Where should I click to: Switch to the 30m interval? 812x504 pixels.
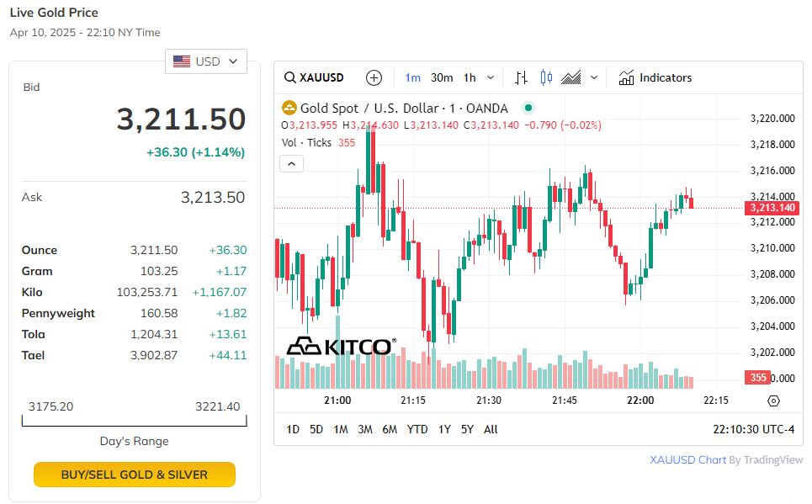[x=442, y=78]
